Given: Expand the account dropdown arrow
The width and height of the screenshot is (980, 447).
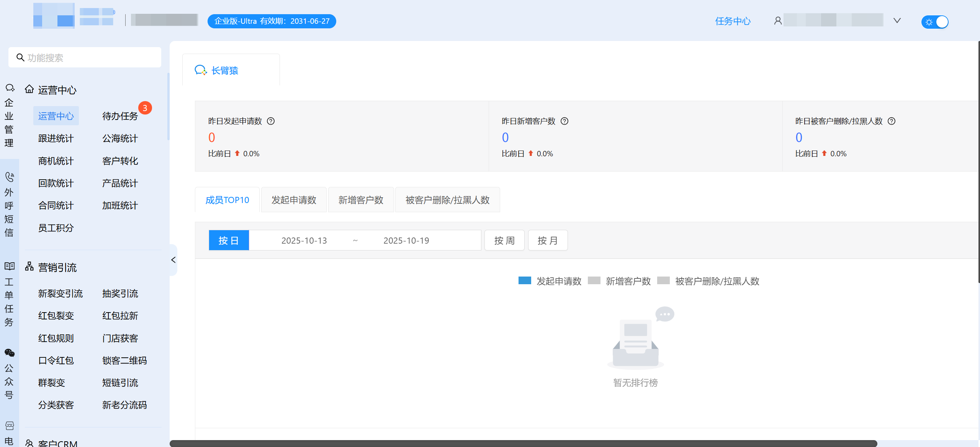Looking at the screenshot, I should 897,21.
